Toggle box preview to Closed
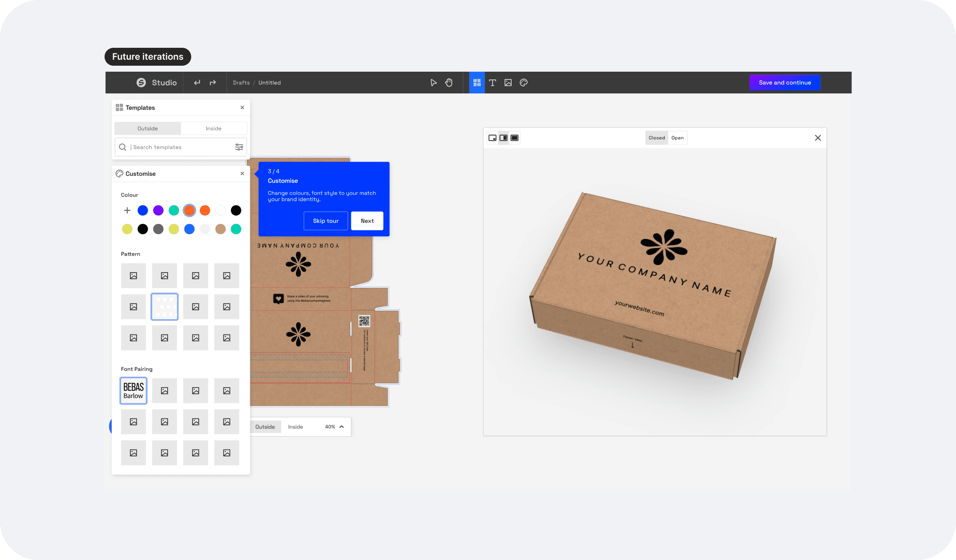Screen dimensions: 956x560 (x=656, y=138)
